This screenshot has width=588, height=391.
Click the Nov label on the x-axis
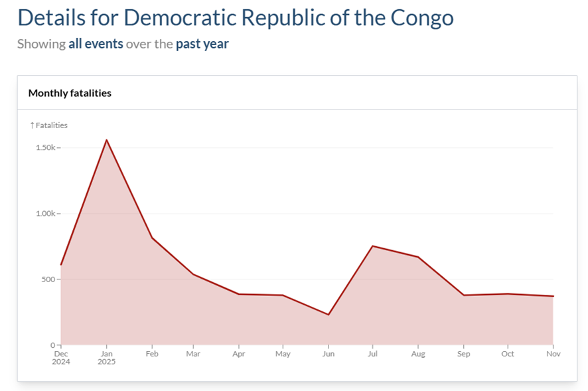click(553, 354)
